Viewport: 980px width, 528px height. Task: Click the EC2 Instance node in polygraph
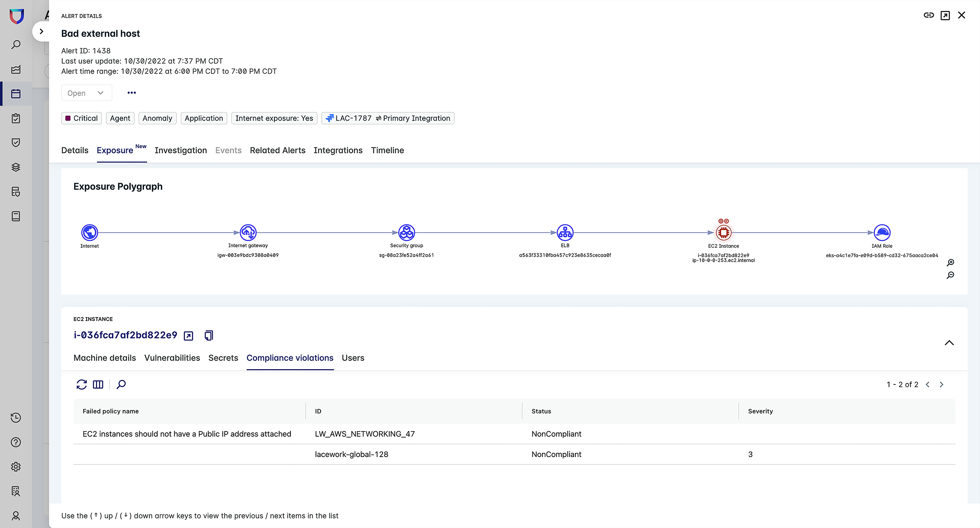tap(723, 232)
